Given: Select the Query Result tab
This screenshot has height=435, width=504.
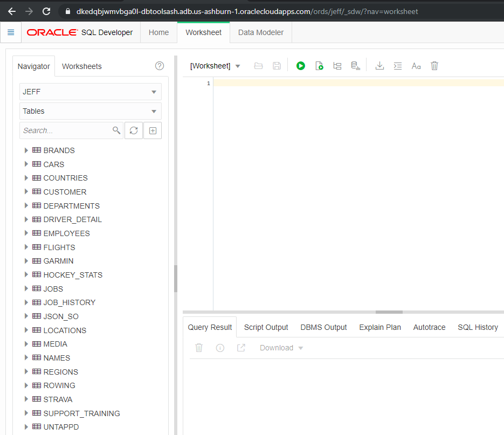Looking at the screenshot, I should click(x=210, y=327).
